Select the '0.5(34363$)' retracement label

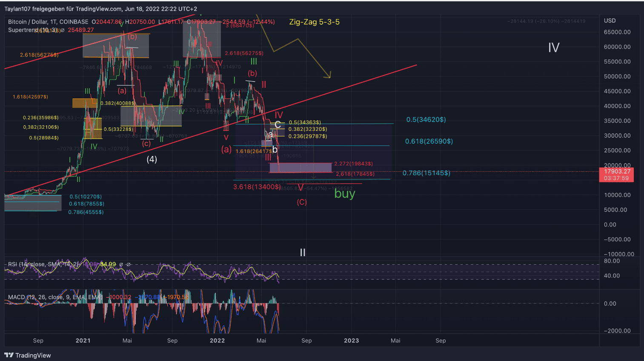305,123
